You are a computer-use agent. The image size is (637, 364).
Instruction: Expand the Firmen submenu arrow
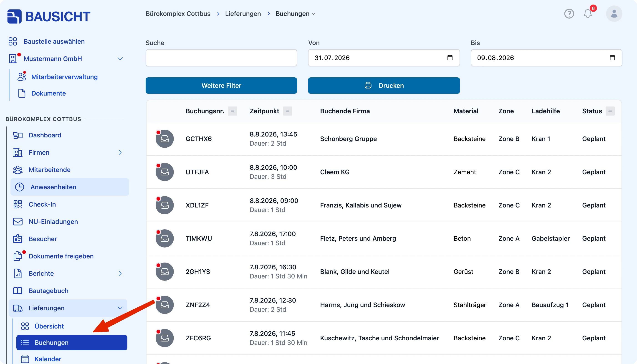coord(120,152)
